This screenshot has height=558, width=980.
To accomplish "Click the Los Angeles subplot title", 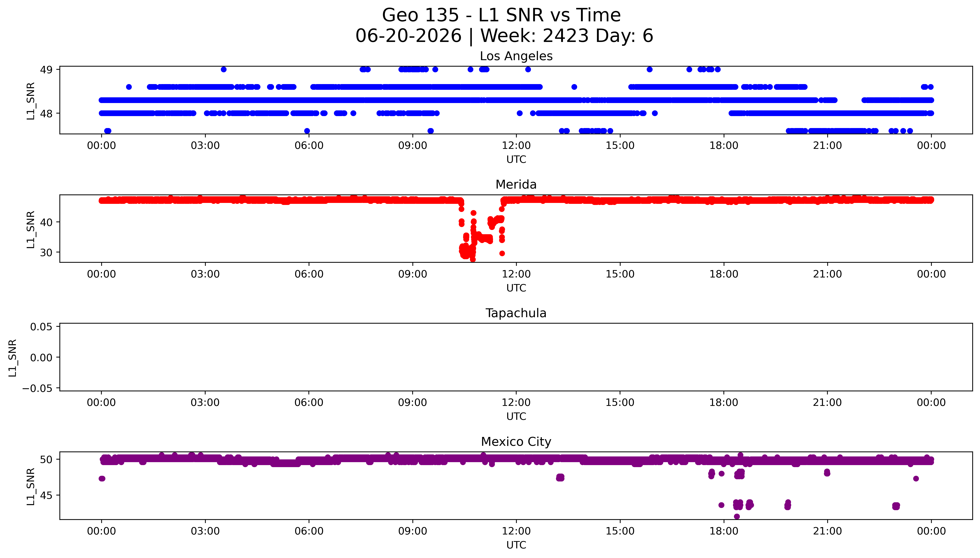I will pos(516,56).
